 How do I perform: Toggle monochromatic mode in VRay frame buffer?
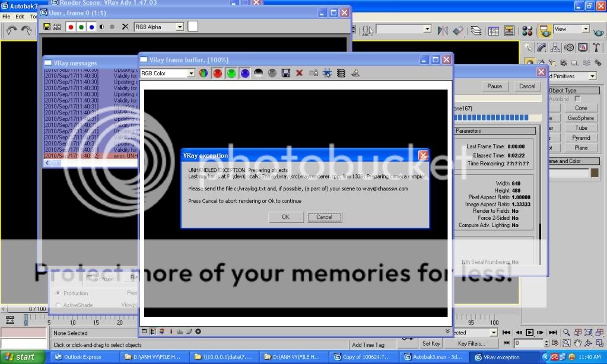(x=272, y=73)
